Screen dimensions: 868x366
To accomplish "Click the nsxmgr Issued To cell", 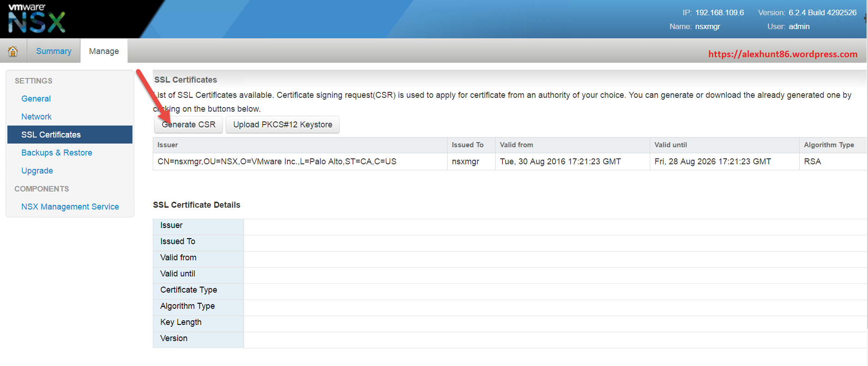I will pyautogui.click(x=471, y=162).
